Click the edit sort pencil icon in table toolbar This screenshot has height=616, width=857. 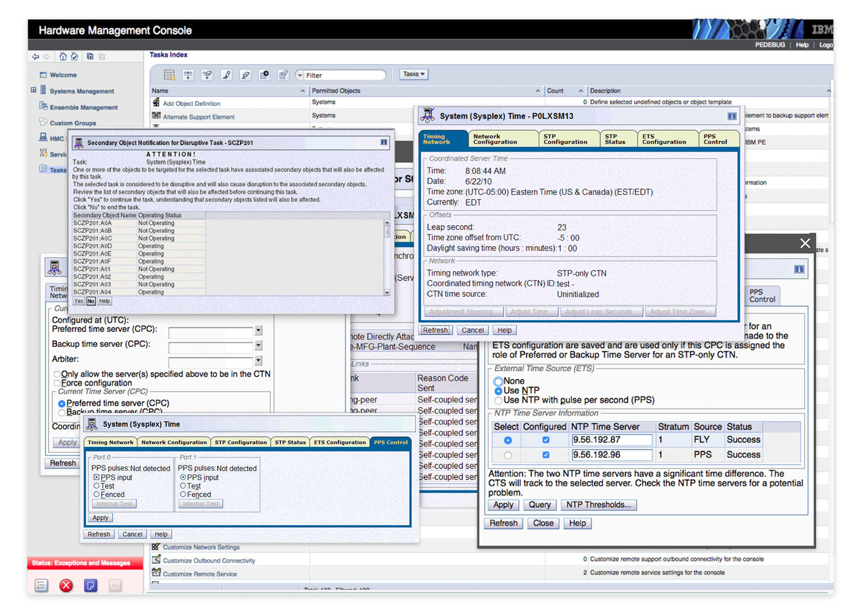[227, 75]
